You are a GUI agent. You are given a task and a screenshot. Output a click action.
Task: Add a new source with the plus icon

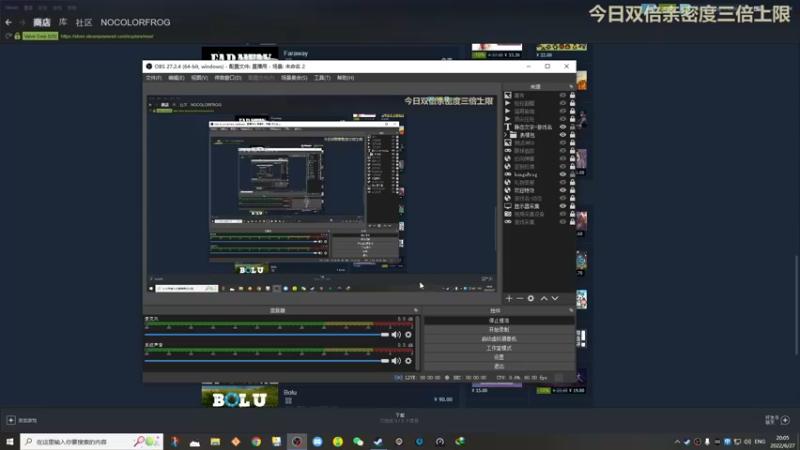[509, 298]
